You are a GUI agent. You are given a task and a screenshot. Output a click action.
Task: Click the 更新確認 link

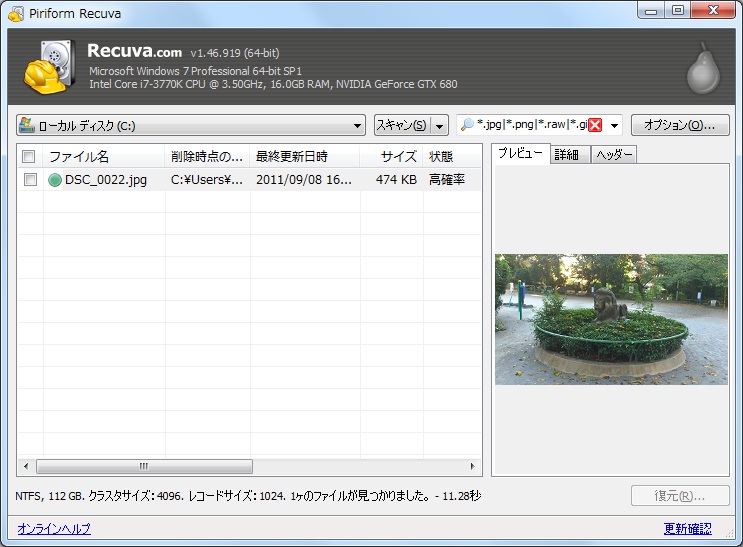point(688,529)
